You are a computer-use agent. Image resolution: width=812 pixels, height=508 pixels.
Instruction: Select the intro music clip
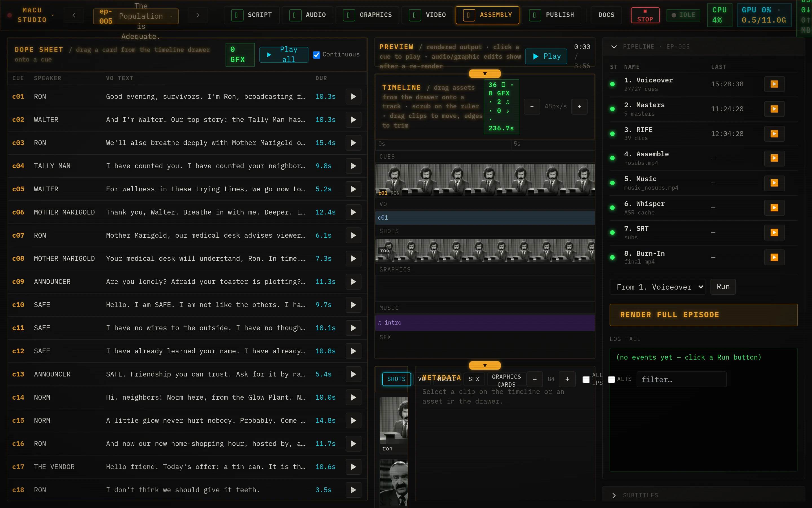coord(485,323)
